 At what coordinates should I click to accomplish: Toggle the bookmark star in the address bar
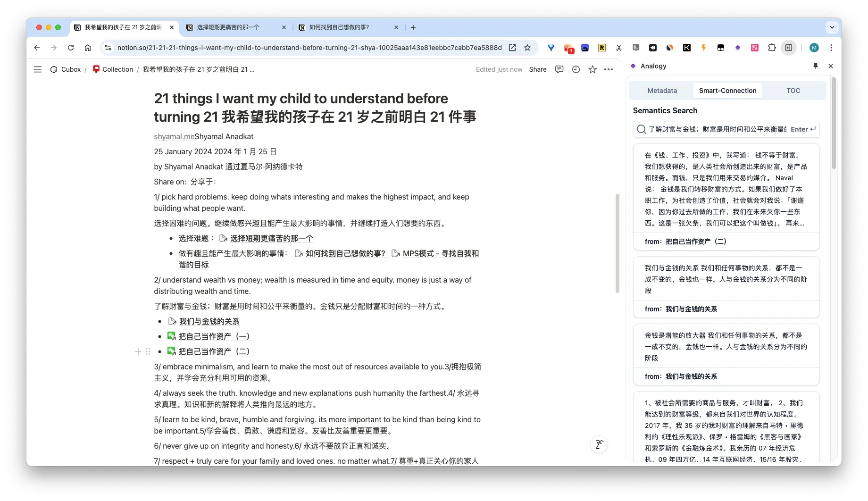coord(527,48)
